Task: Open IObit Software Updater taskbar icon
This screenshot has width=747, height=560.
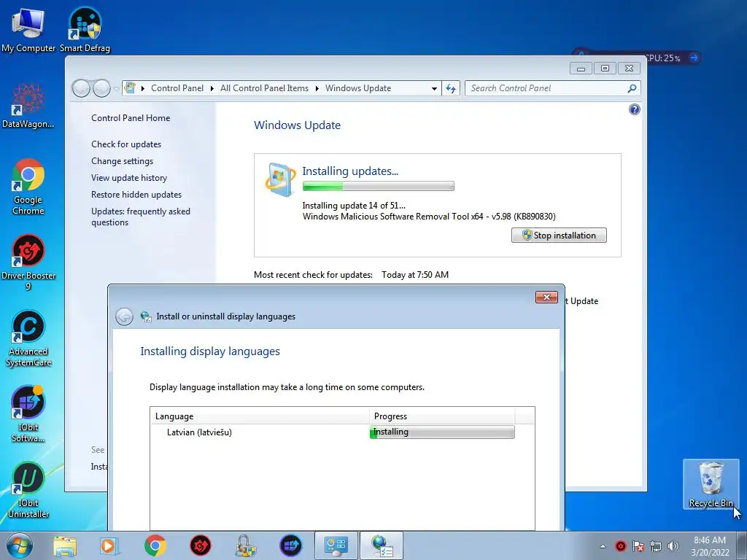Action: coord(290,545)
